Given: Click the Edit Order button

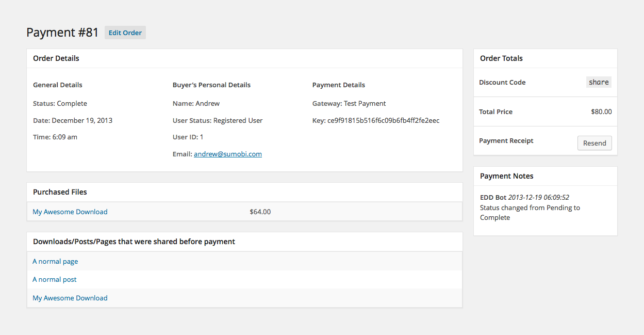Looking at the screenshot, I should tap(125, 33).
